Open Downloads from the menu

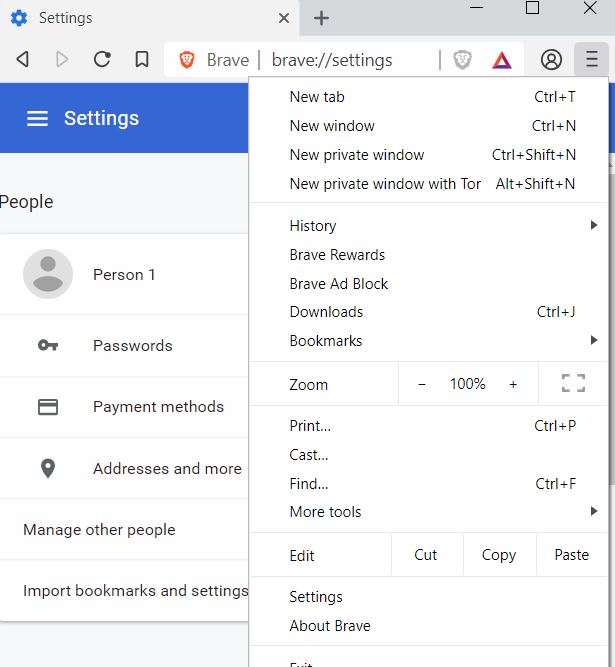click(326, 312)
